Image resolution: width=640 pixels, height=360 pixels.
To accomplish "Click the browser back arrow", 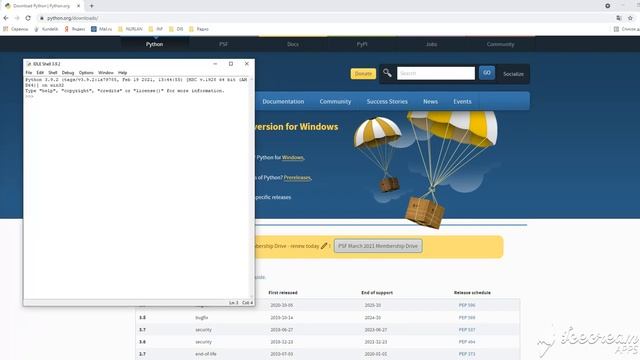I will [6, 18].
